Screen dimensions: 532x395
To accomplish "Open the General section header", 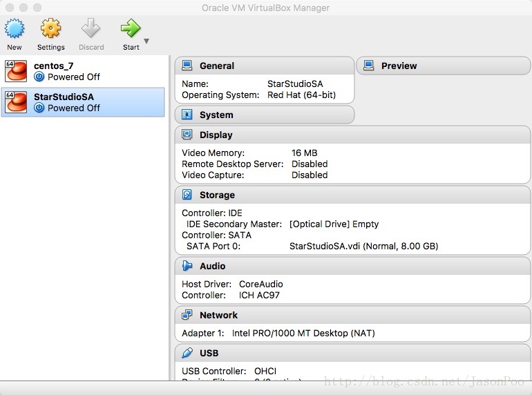I will click(265, 66).
